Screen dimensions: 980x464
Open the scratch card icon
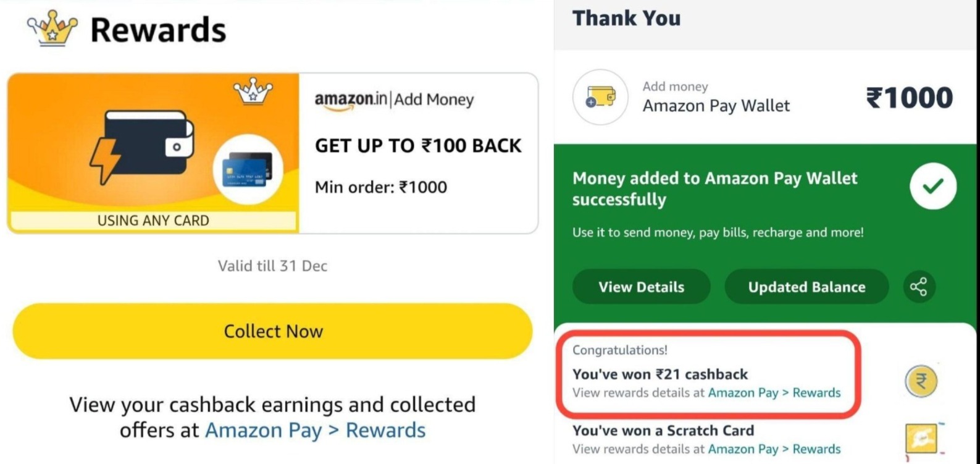pos(921,439)
